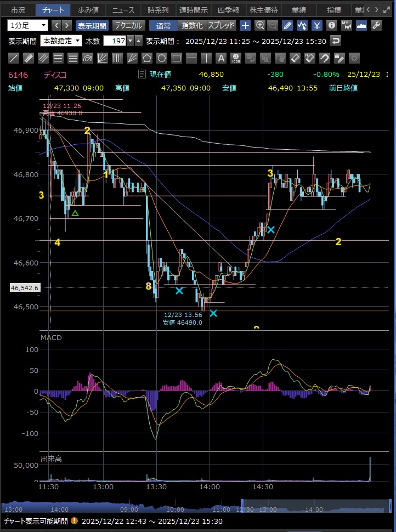The width and height of the screenshot is (396, 532).
Task: Click the yen symbol icon
Action: click(317, 25)
